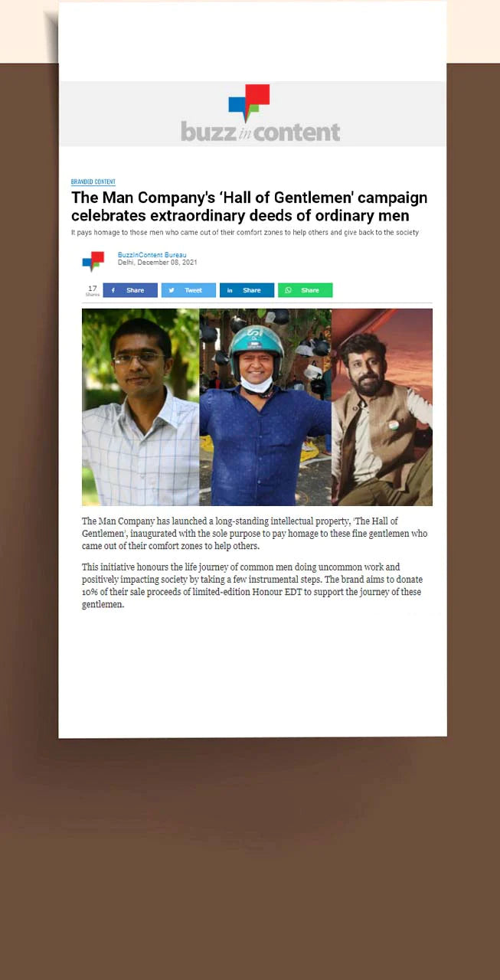The width and height of the screenshot is (500, 980).
Task: Click the Twitter Tweet button
Action: 188,290
